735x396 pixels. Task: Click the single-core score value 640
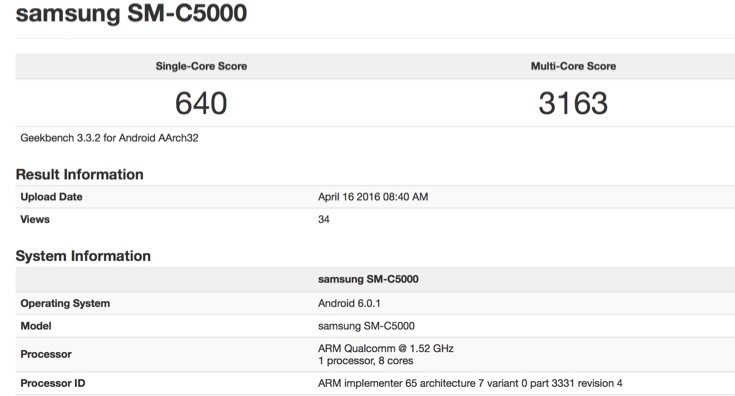coord(201,103)
